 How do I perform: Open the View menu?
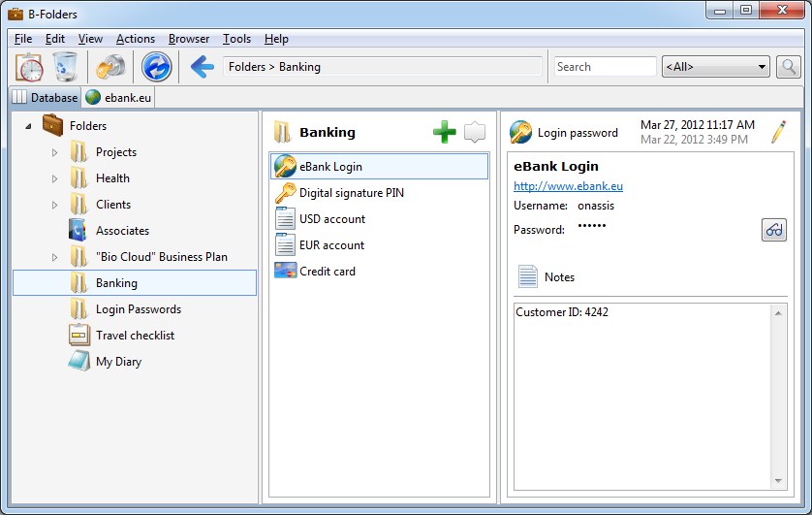click(x=90, y=39)
